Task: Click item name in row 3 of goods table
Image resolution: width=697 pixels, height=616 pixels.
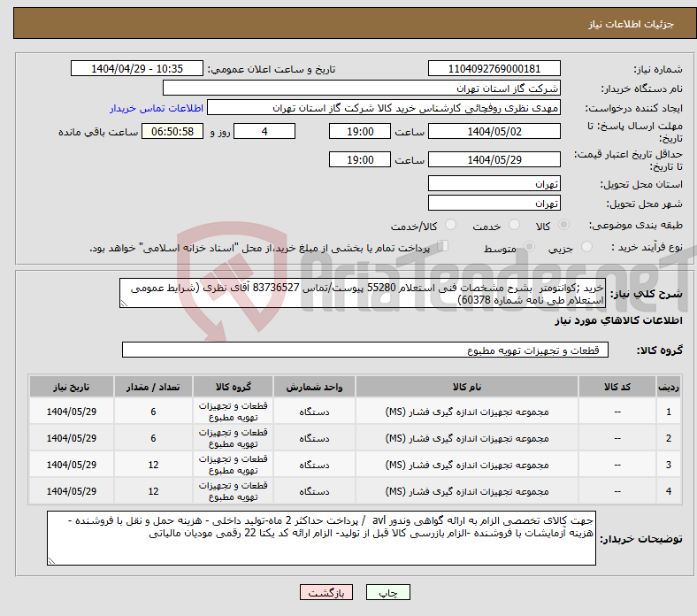Action: click(x=467, y=465)
